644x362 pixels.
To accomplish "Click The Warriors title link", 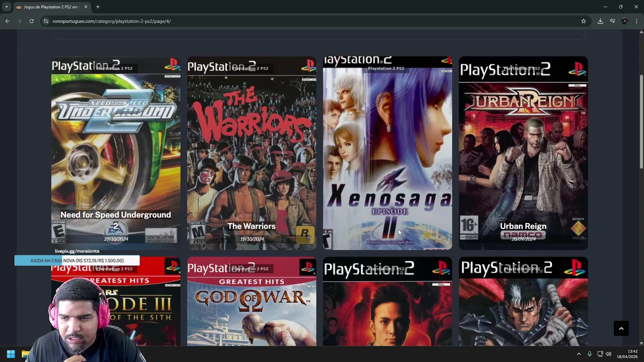I will tap(252, 226).
